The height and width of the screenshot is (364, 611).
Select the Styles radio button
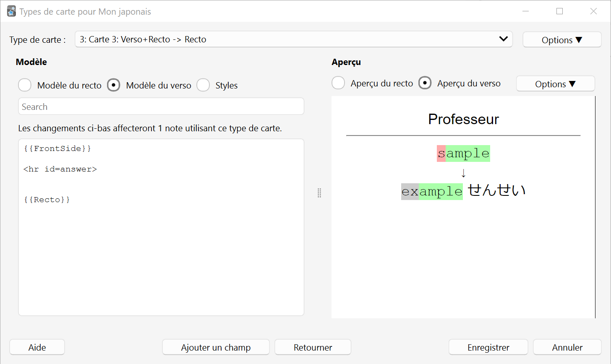[x=203, y=85]
